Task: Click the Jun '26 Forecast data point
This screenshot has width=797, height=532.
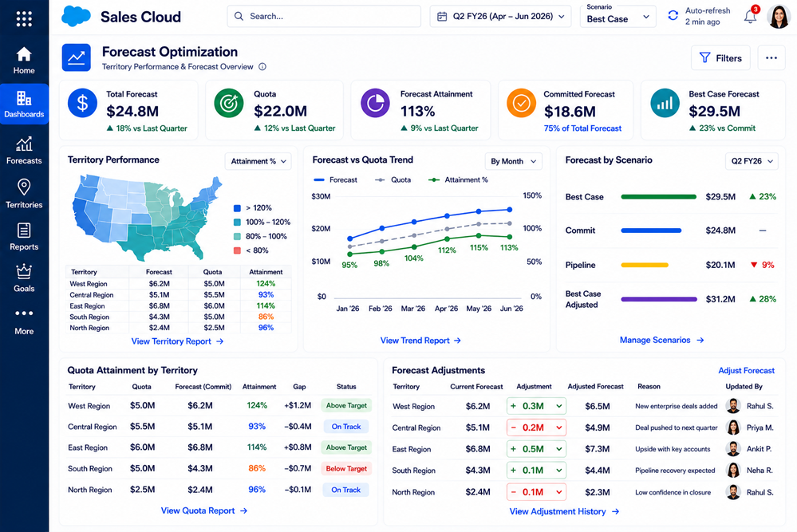Action: point(509,209)
